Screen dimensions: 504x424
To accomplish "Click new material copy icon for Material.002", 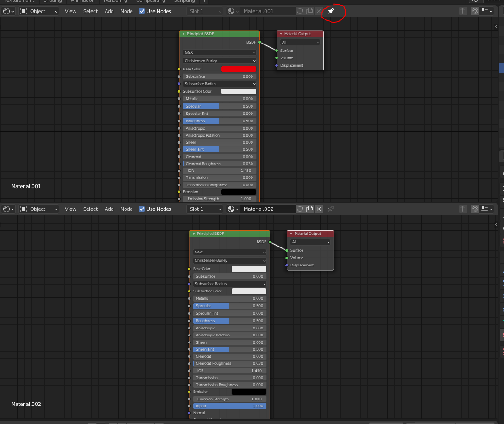I will (x=309, y=209).
